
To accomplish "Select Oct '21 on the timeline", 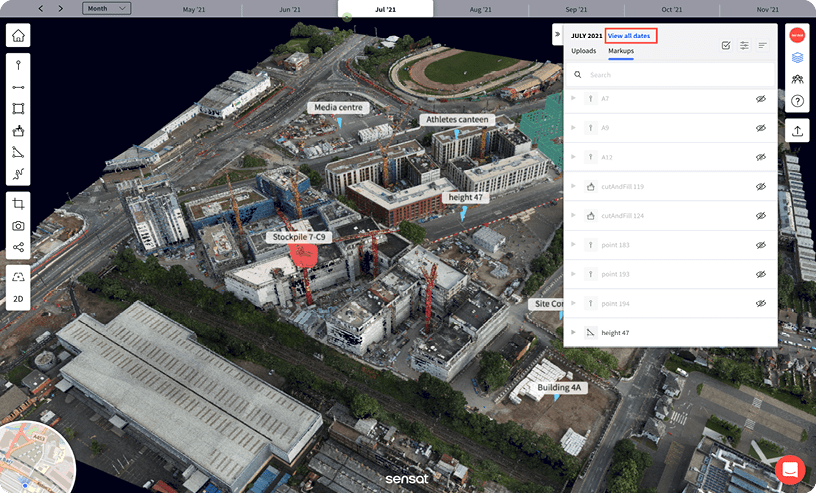I will 672,9.
